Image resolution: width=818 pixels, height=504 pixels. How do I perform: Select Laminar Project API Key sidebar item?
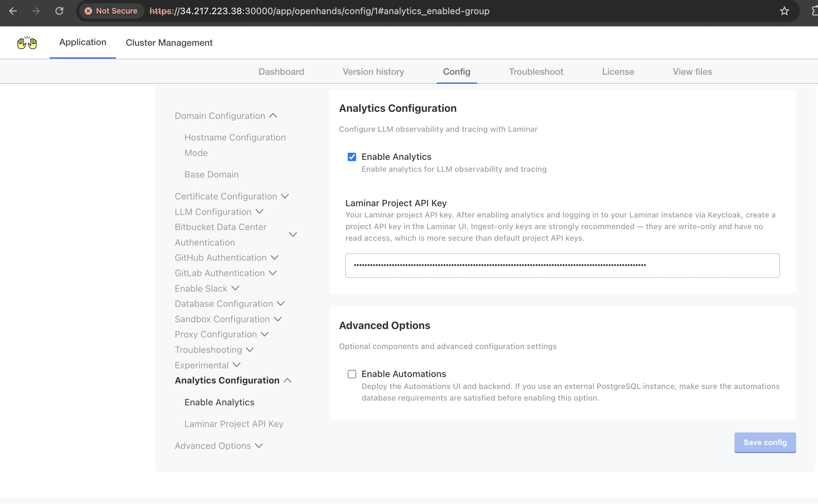coord(234,424)
